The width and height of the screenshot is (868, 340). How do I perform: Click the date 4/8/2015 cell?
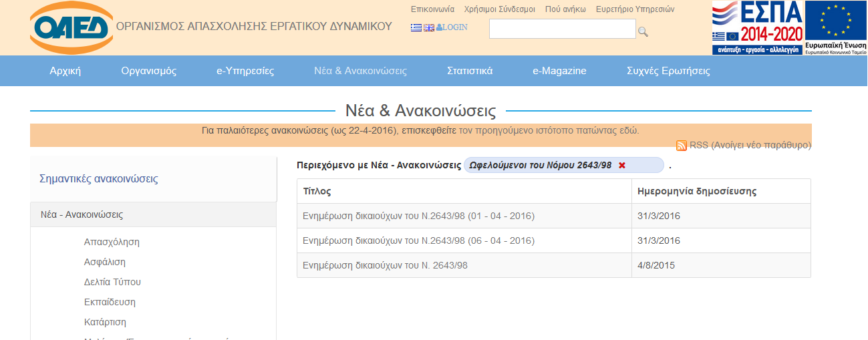coord(721,265)
